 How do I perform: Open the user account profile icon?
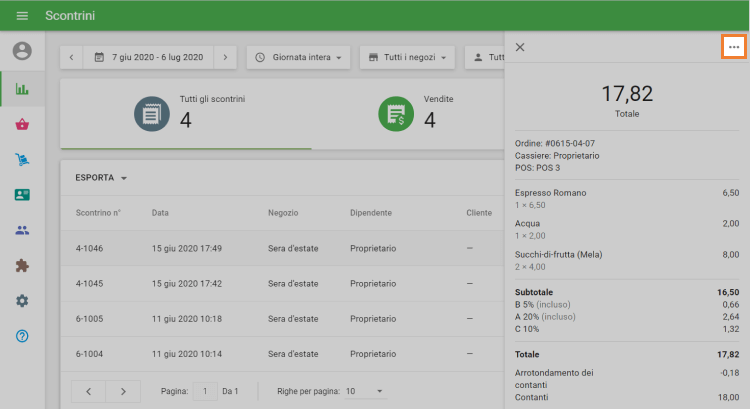[x=22, y=51]
